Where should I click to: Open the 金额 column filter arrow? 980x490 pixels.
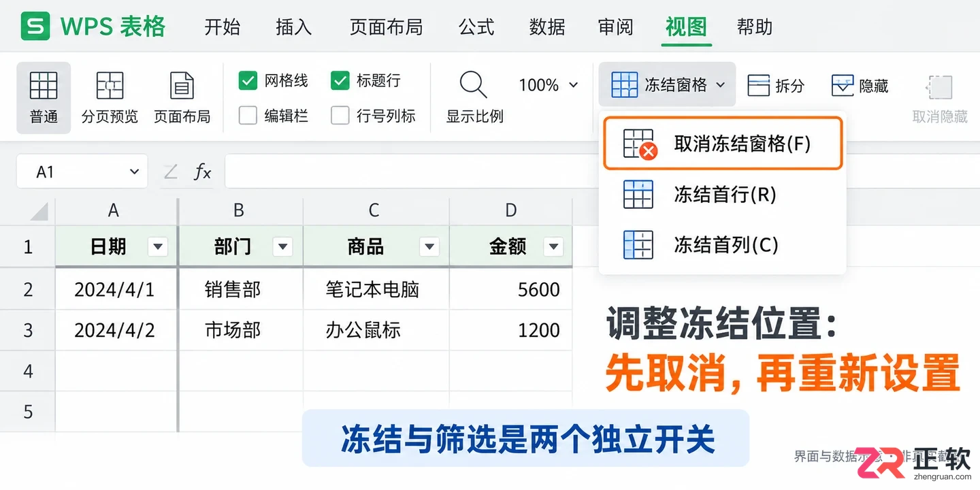click(553, 247)
